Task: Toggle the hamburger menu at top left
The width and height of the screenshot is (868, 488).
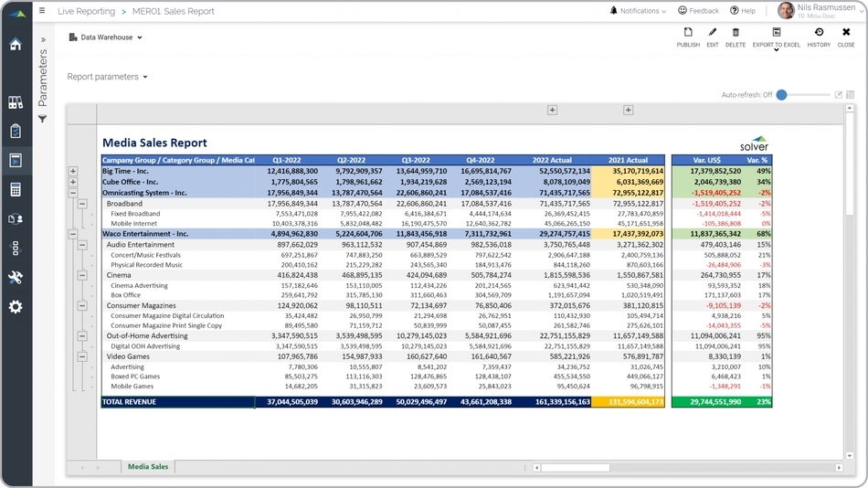Action: pyautogui.click(x=41, y=11)
